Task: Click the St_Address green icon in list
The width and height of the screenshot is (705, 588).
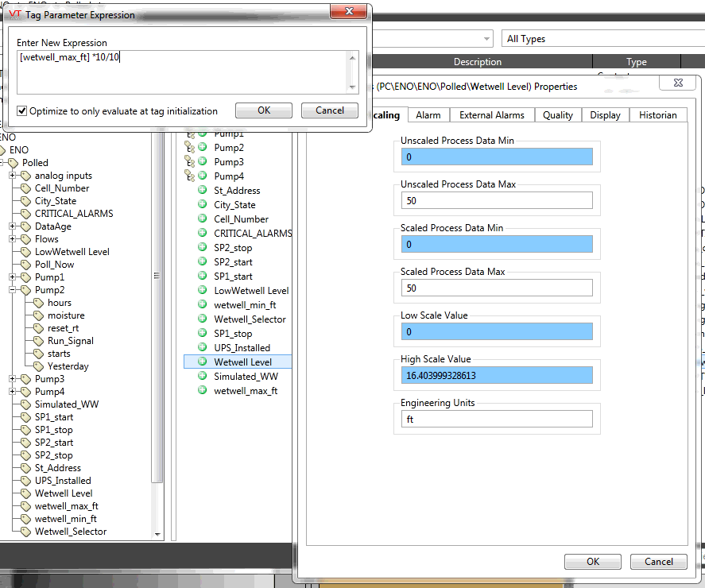Action: pyautogui.click(x=202, y=191)
